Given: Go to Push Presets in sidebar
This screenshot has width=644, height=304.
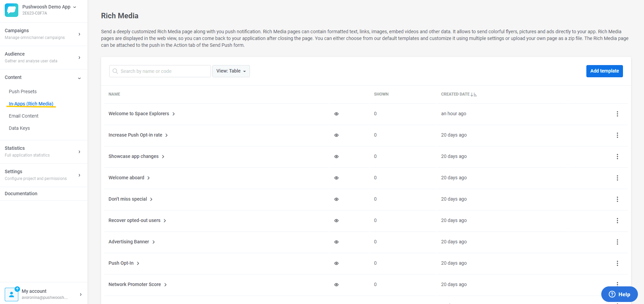Looking at the screenshot, I should click(23, 92).
